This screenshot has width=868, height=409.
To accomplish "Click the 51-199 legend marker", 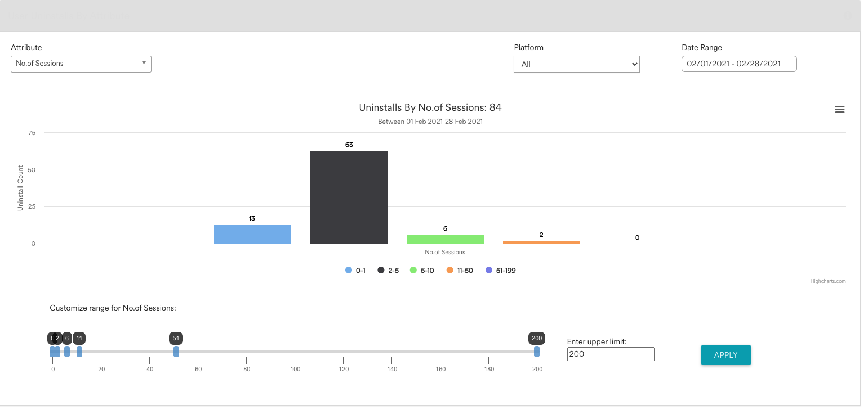I will pos(489,271).
